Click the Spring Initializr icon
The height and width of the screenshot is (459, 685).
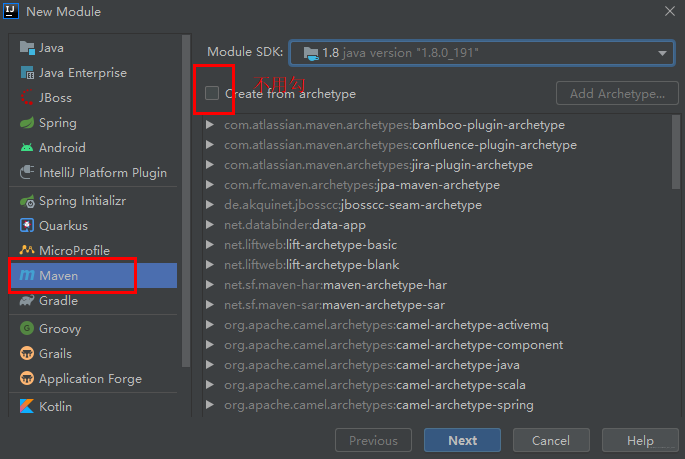pyautogui.click(x=27, y=201)
